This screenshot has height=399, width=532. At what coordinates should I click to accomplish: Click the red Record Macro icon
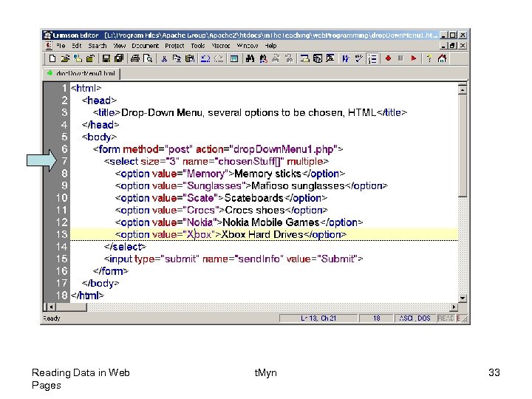[388, 58]
